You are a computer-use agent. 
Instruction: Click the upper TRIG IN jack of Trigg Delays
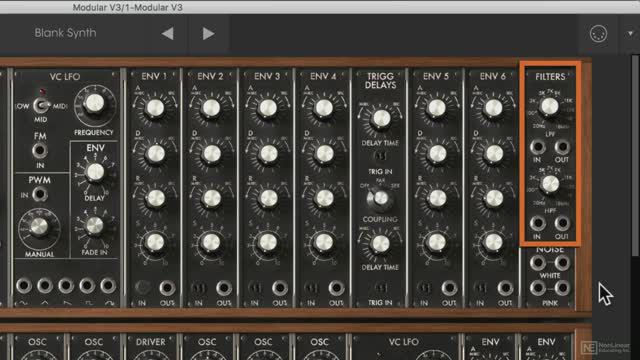380,156
